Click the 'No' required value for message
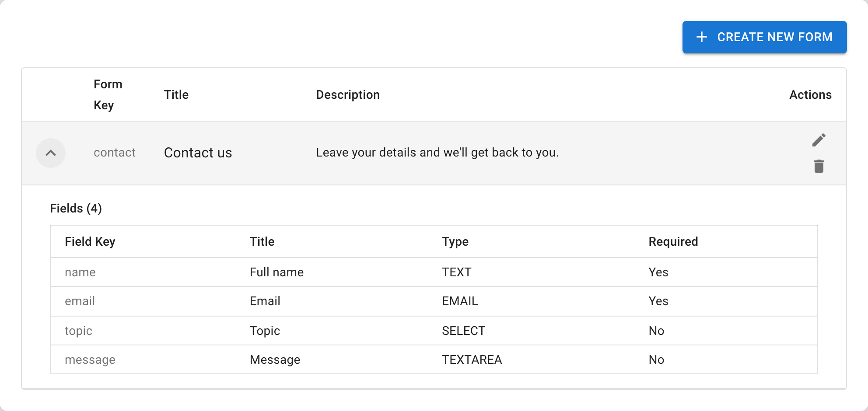The image size is (868, 411). point(656,359)
